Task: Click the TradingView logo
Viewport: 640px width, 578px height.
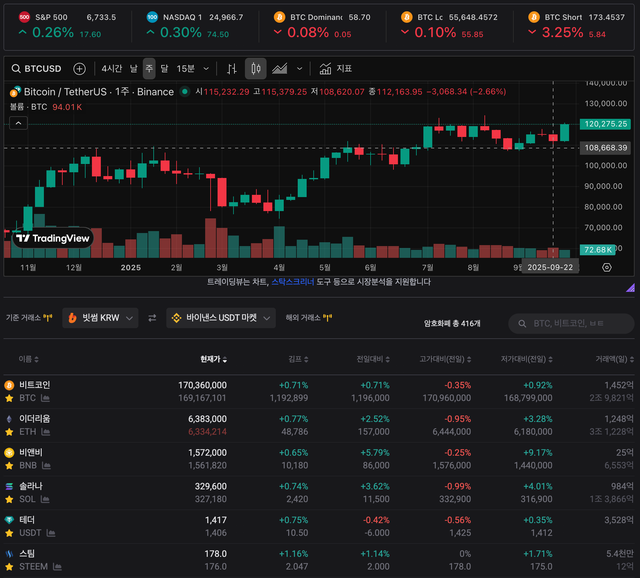Action: 52,239
